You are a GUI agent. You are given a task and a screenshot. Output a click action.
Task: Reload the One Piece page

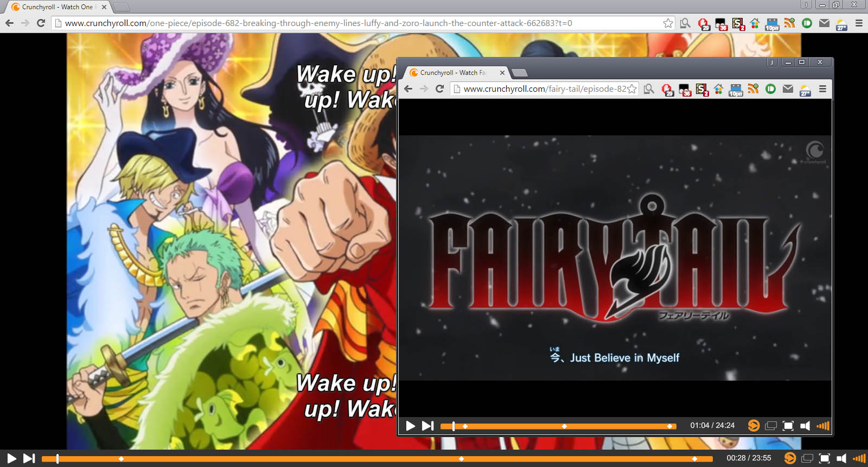(x=41, y=23)
